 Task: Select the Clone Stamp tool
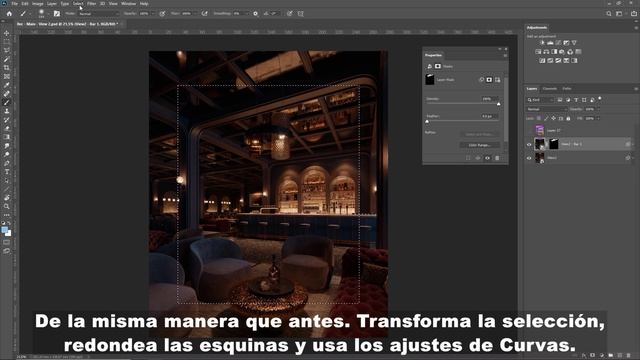[7, 111]
